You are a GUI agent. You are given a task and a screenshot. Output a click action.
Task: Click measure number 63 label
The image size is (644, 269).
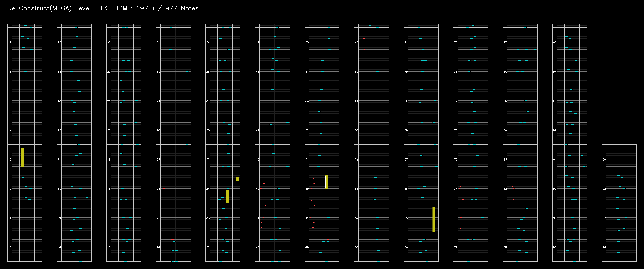pyautogui.click(x=357, y=42)
